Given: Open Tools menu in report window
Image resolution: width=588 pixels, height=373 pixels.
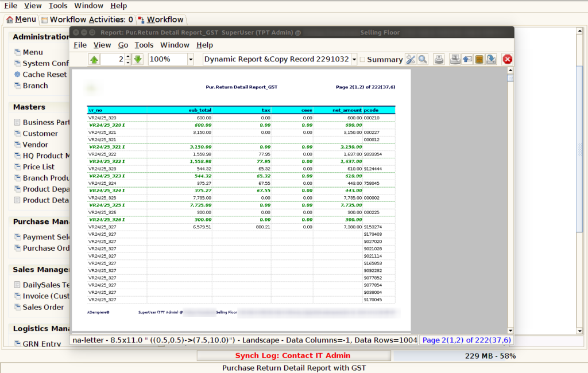Looking at the screenshot, I should click(144, 45).
